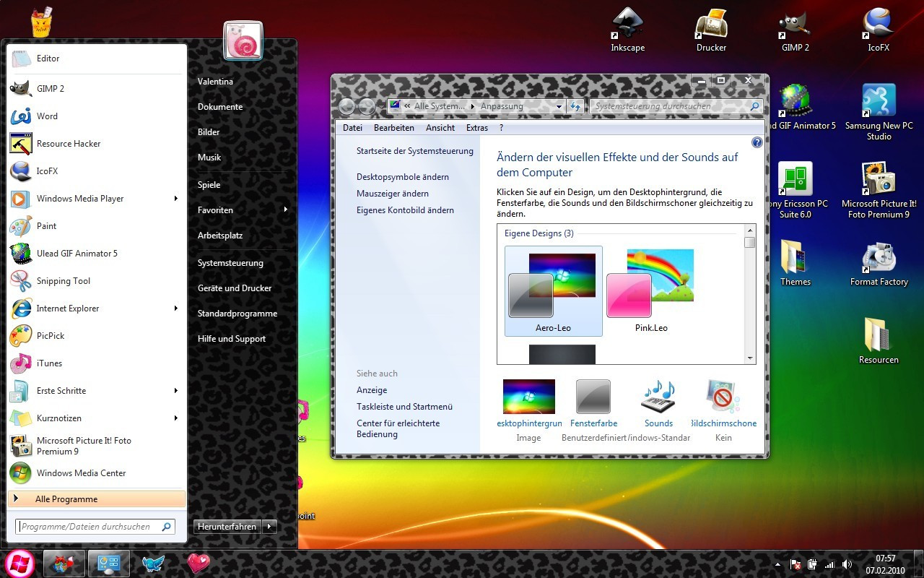924x578 pixels.
Task: Open Ulead GIF Animator 5 in Start menu
Action: 96,253
